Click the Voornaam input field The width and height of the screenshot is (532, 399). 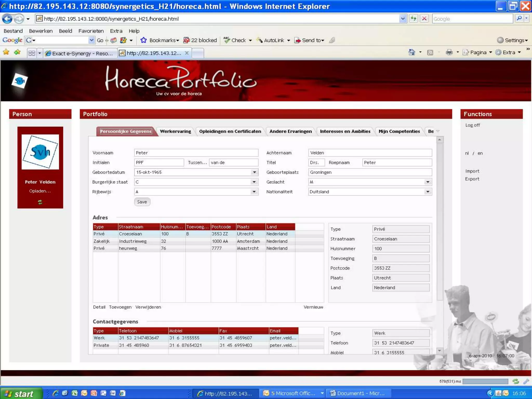(x=196, y=153)
